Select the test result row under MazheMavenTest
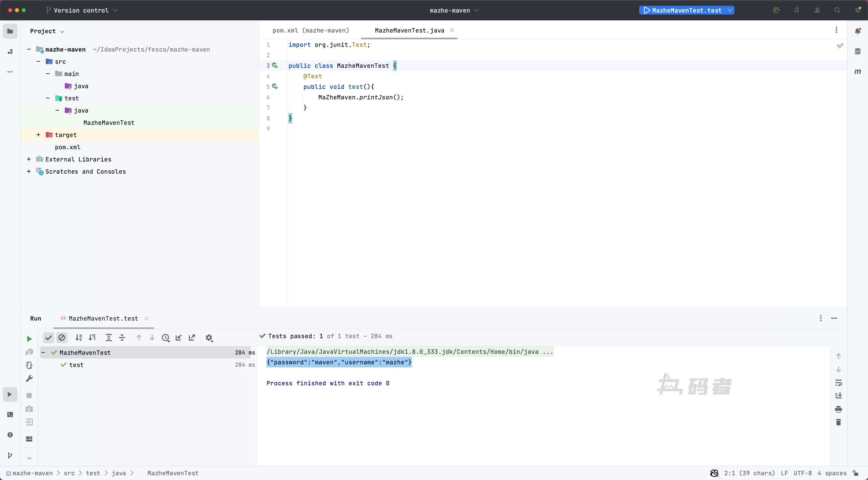Screen dimensions: 868x480 point(76,365)
